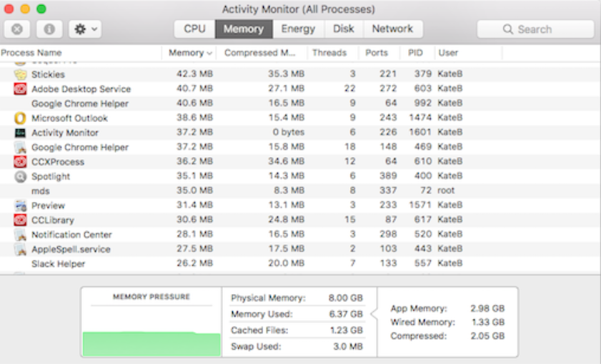Select the Spotlight process name
The width and height of the screenshot is (601, 364).
click(x=51, y=176)
